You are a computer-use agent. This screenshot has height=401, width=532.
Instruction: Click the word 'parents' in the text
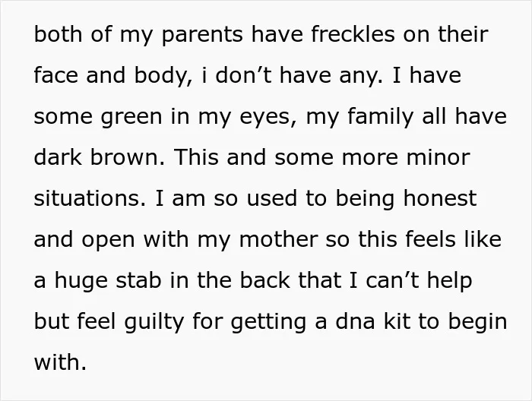tap(203, 36)
